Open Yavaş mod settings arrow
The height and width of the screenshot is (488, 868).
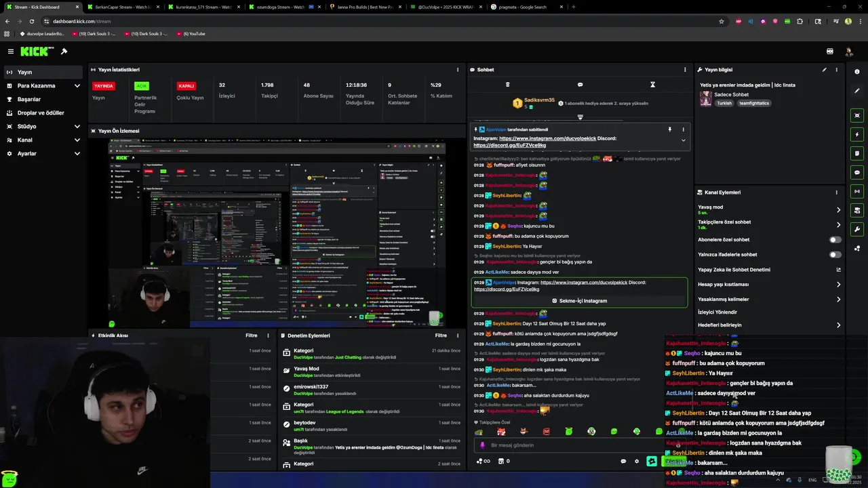pyautogui.click(x=838, y=210)
